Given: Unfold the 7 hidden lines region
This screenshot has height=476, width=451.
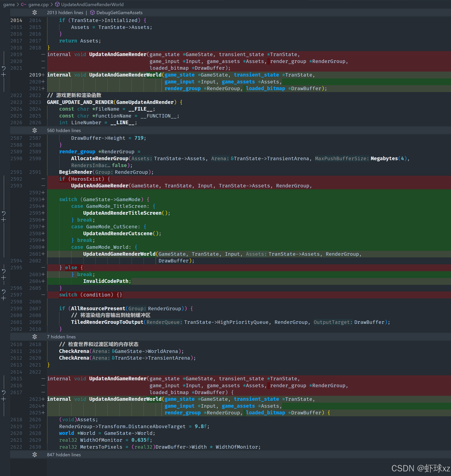Looking at the screenshot, I should point(35,337).
